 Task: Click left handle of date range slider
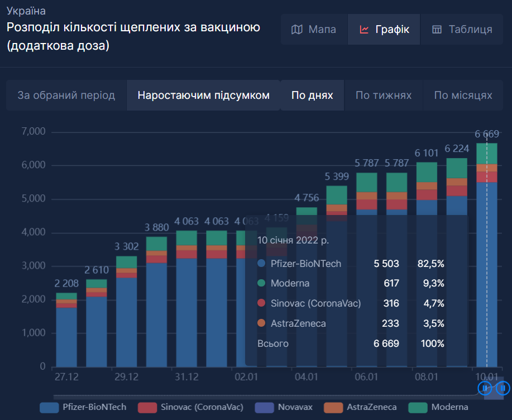(485, 388)
